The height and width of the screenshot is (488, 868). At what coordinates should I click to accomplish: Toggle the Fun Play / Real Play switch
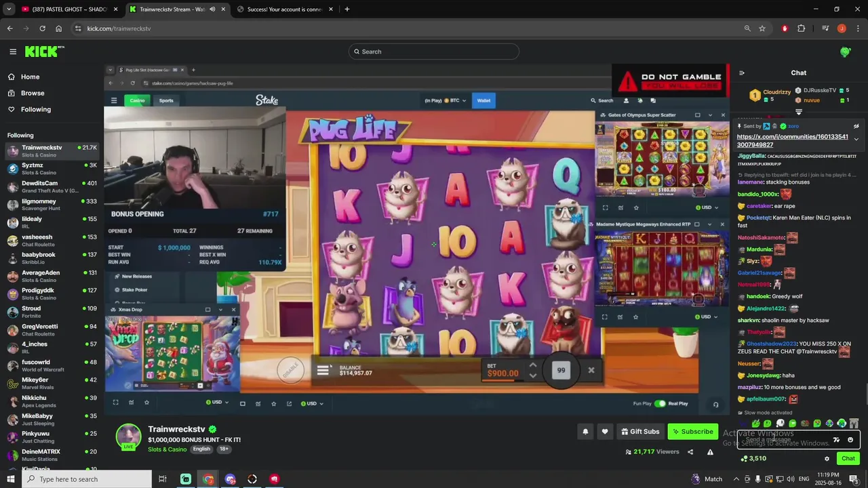660,403
